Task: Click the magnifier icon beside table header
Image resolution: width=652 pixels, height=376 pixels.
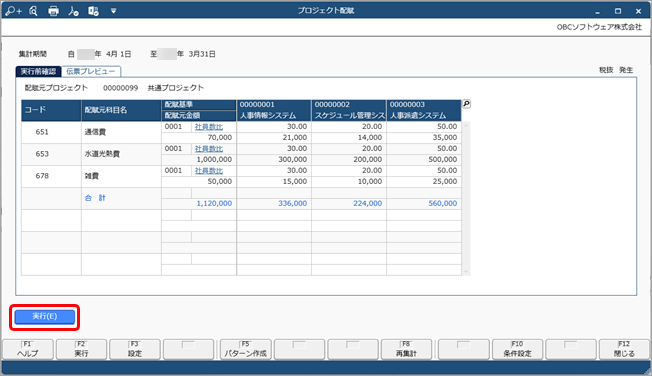Action: 467,104
